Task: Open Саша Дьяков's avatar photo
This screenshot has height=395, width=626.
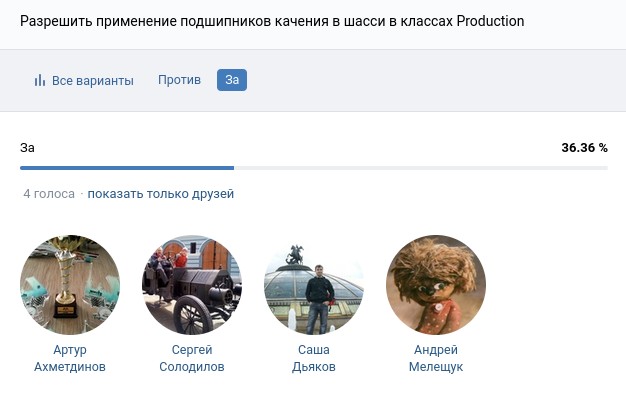Action: [x=314, y=285]
